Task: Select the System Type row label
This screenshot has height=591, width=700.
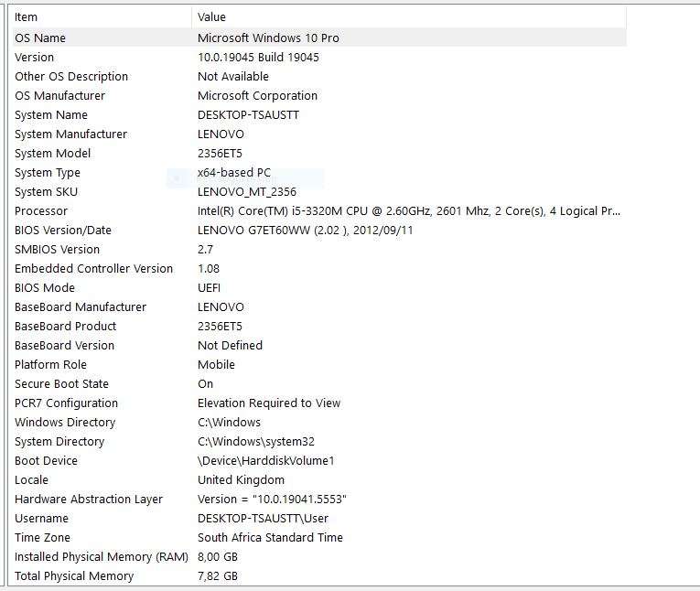Action: coord(48,172)
